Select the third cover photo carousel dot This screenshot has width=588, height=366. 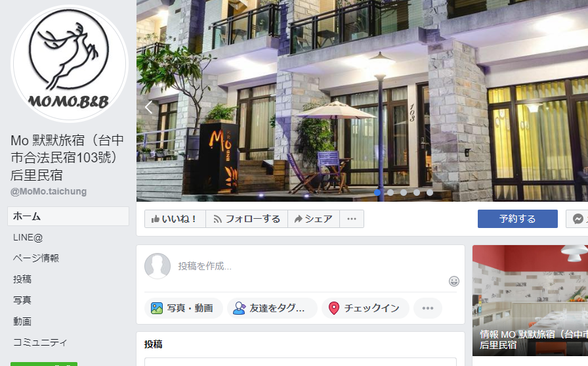(404, 193)
